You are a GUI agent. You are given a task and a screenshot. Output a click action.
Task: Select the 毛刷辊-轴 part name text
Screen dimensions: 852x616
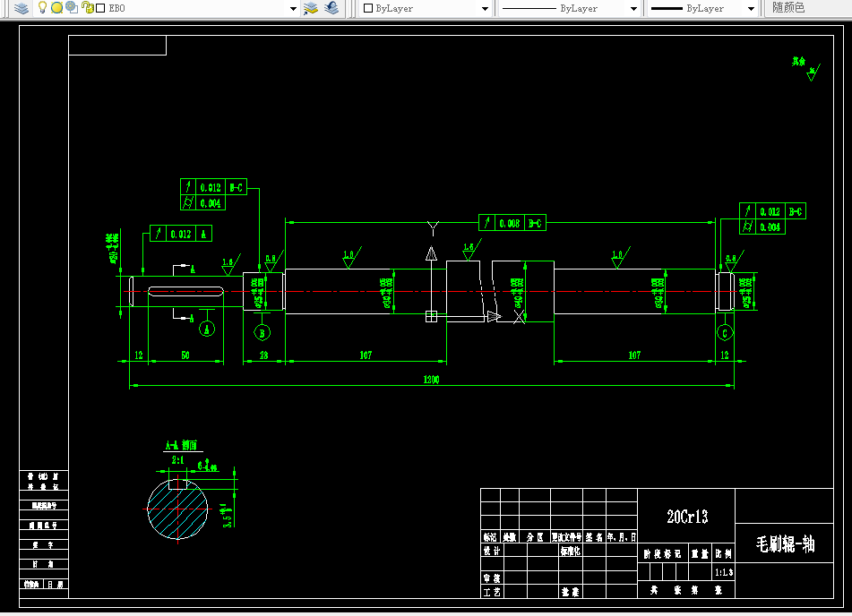point(785,543)
